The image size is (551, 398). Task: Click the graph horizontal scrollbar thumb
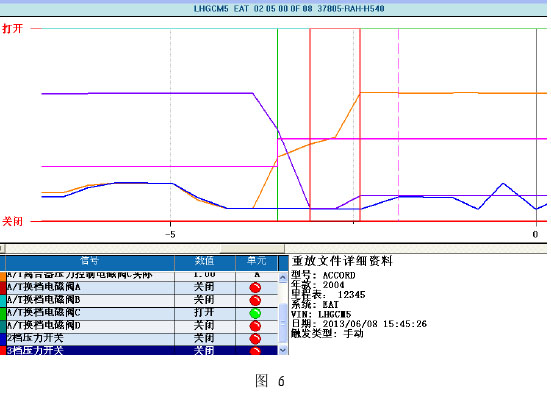(252, 249)
